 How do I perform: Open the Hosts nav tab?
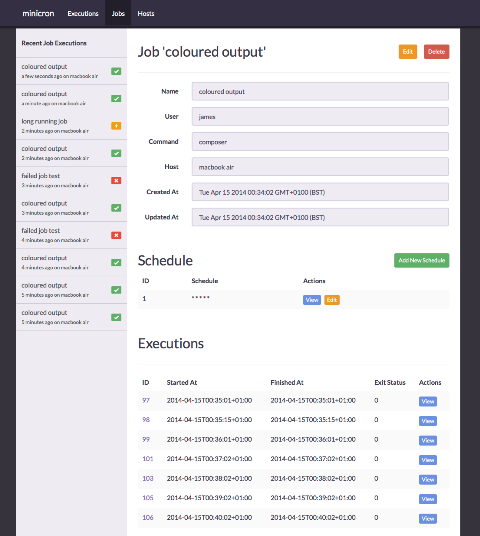pyautogui.click(x=146, y=13)
